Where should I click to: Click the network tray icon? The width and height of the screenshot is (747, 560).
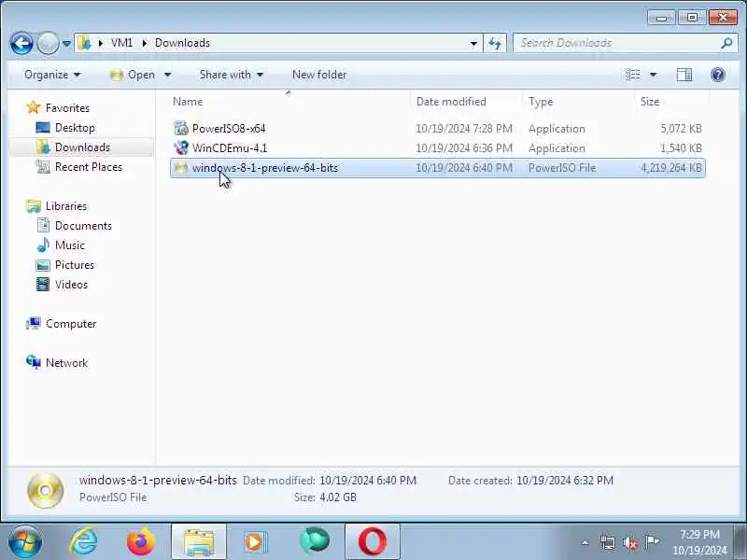[x=608, y=542]
